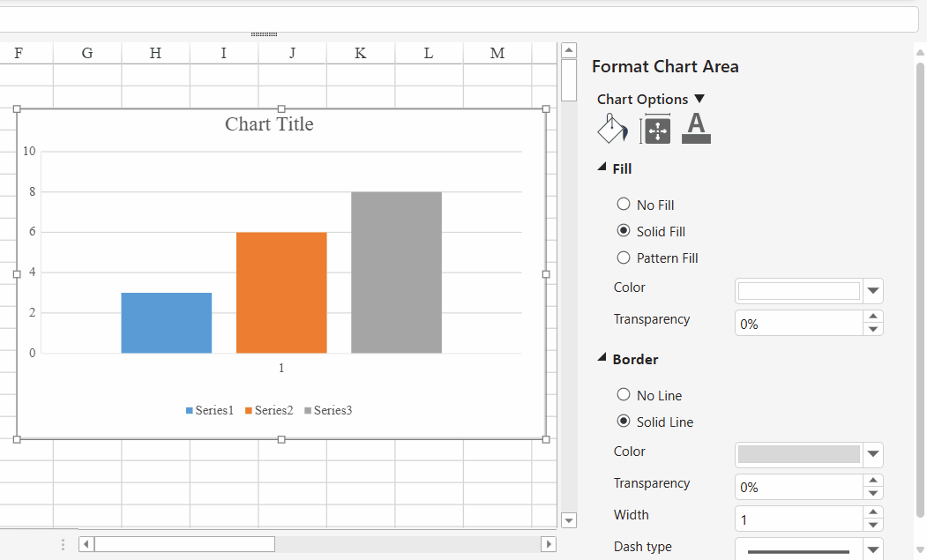This screenshot has height=560, width=927.
Task: Click the gray border color swatch
Action: pos(799,454)
